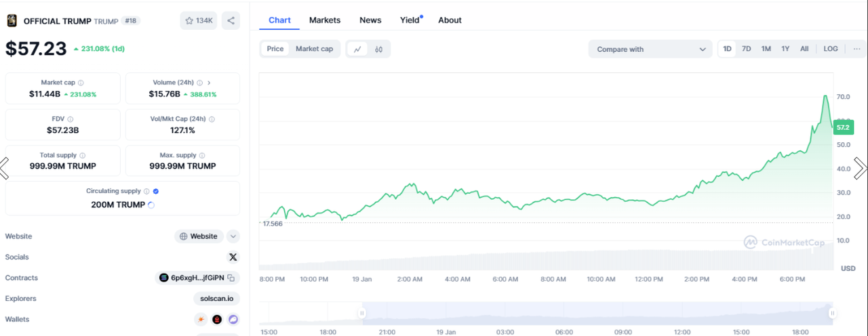Open the Volume (24h) arrow chevron

pyautogui.click(x=209, y=83)
